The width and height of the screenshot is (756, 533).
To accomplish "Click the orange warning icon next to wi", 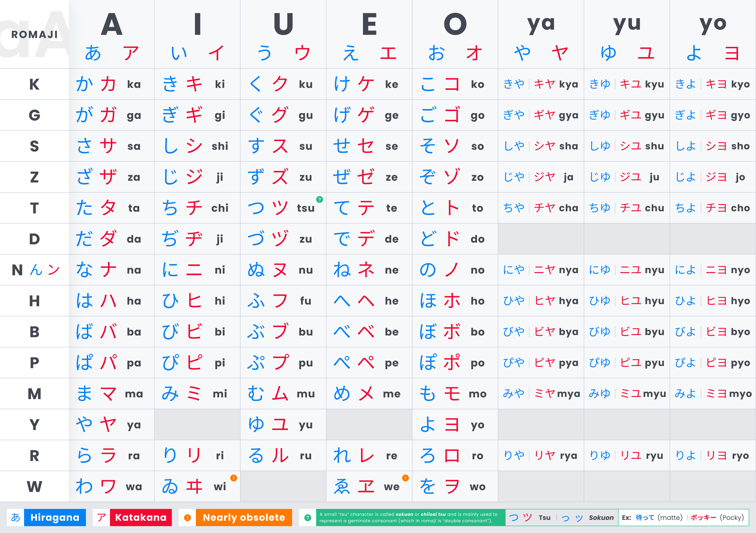I will [233, 478].
